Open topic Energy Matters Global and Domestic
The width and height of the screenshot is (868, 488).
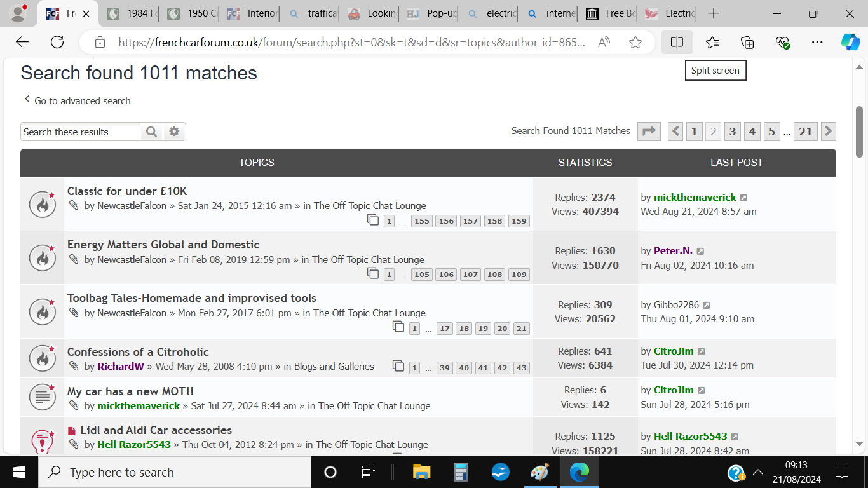click(163, 245)
